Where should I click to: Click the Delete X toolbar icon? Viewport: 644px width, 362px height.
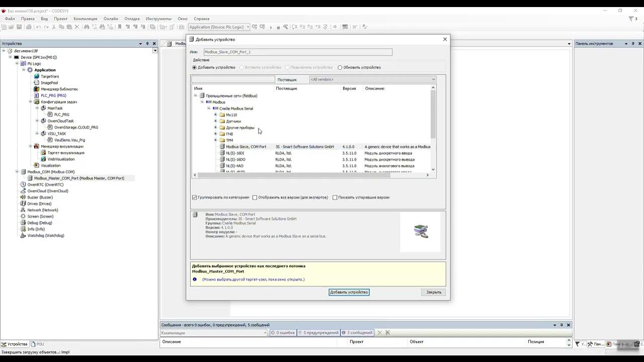(x=77, y=27)
